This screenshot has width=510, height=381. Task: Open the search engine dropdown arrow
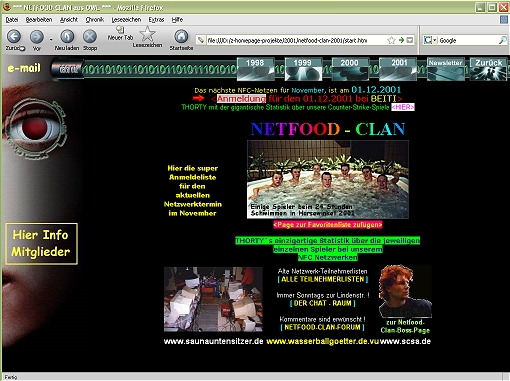tap(435, 40)
